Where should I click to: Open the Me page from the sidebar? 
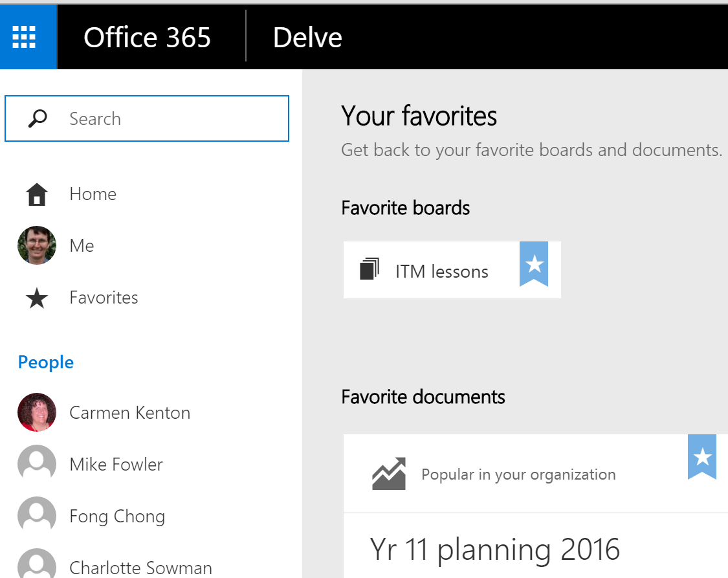point(82,245)
